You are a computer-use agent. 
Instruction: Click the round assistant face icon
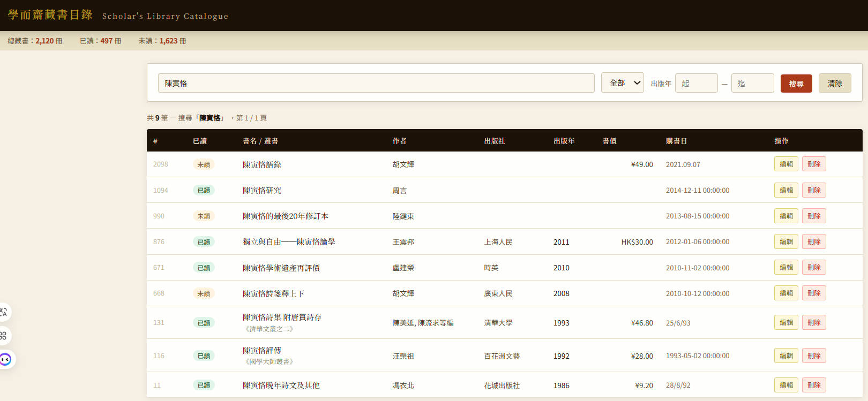tap(5, 359)
